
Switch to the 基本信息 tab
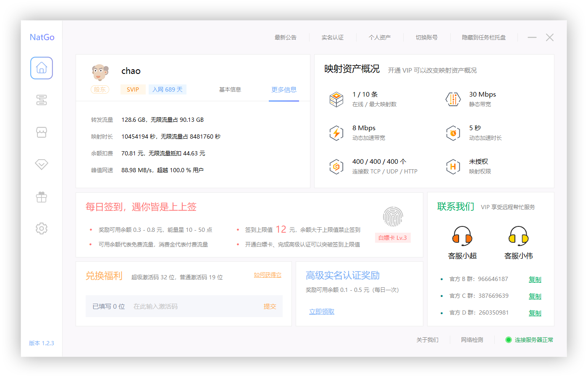[230, 89]
